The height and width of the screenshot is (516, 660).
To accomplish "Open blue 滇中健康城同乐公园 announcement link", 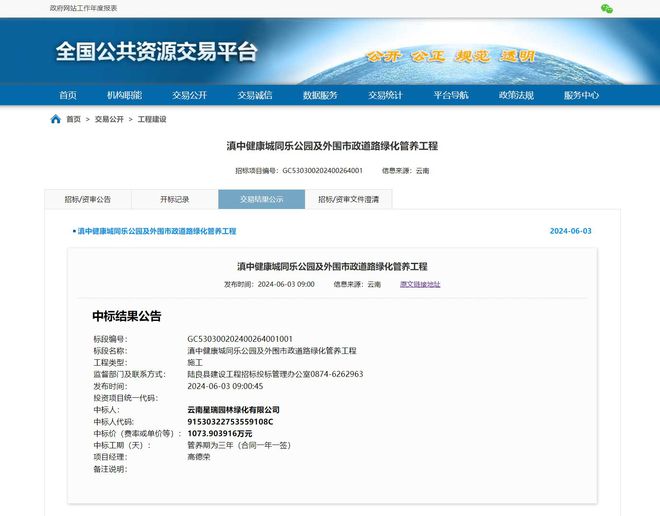I will tap(157, 231).
